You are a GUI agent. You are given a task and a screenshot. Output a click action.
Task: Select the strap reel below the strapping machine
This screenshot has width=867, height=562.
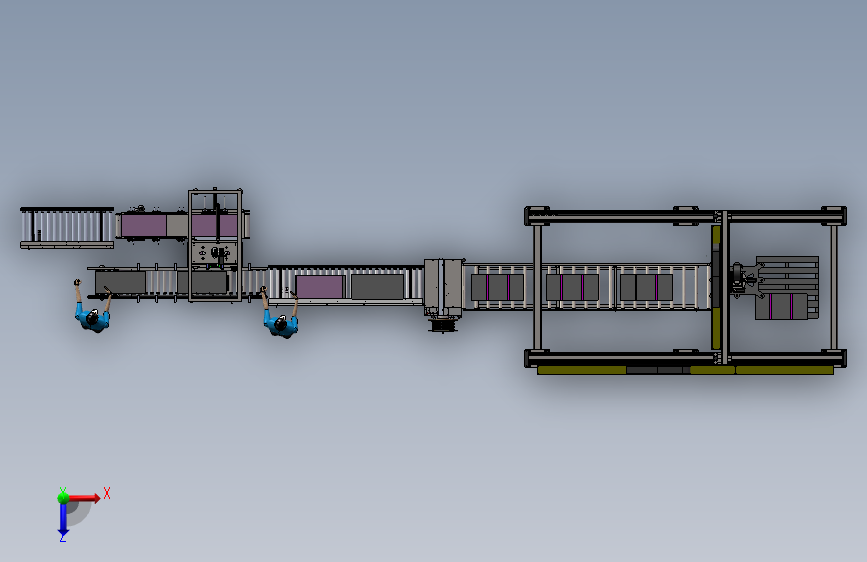443,325
